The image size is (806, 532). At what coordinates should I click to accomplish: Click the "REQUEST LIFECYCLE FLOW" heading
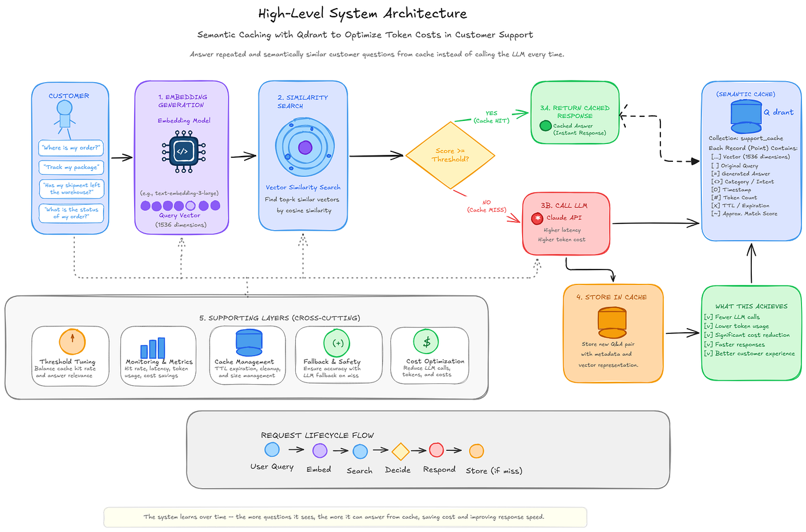(x=317, y=435)
